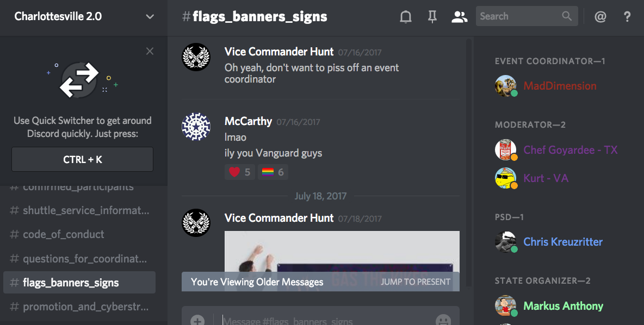Open the banner image attachment thumbnail

(x=342, y=261)
